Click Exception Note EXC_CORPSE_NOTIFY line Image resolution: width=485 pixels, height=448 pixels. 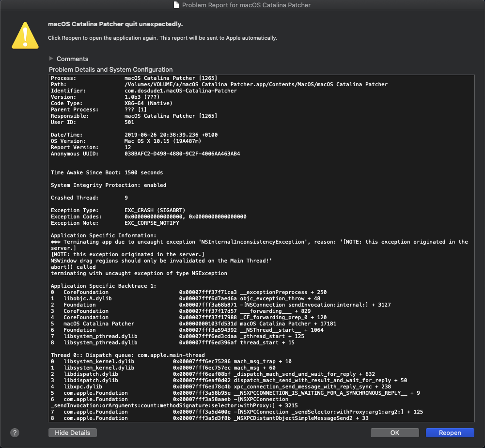pos(115,223)
